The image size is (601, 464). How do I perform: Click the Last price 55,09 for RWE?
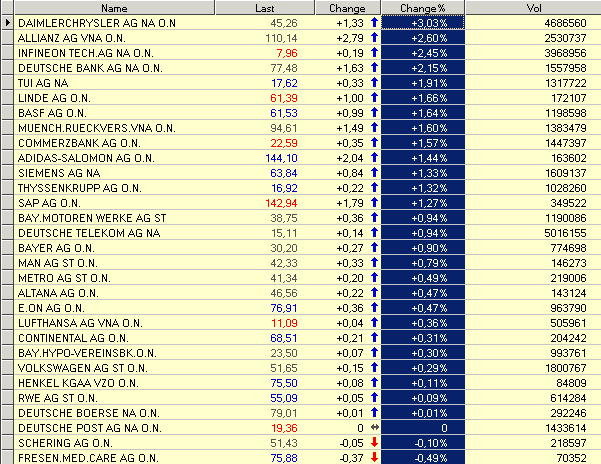pos(284,398)
